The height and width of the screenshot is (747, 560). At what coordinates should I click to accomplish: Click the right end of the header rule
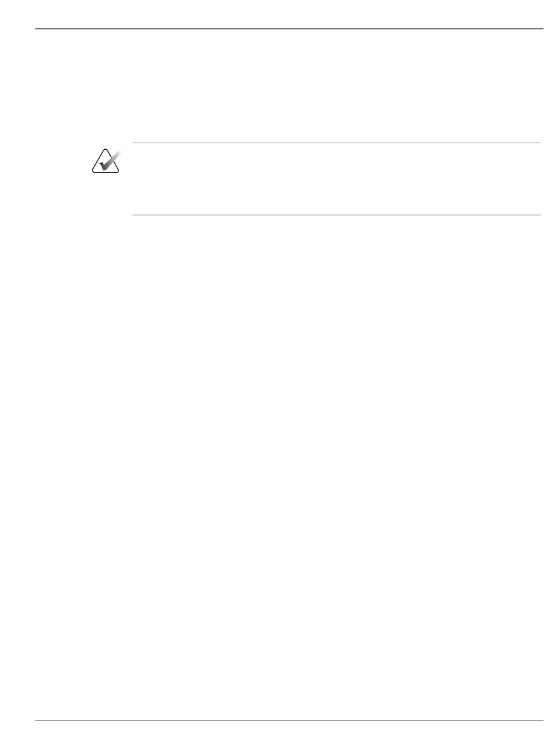pyautogui.click(x=541, y=28)
